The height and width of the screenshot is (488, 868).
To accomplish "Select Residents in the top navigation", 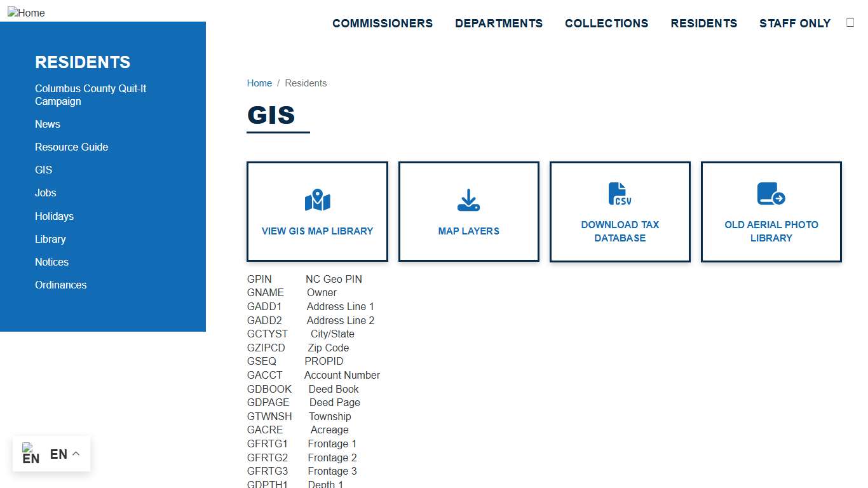I will [x=703, y=24].
